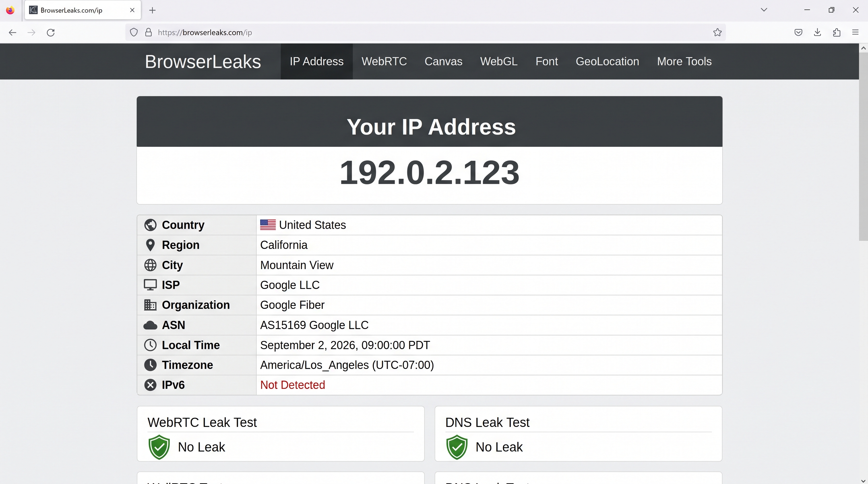Image resolution: width=868 pixels, height=484 pixels.
Task: Reload the page
Action: [50, 32]
